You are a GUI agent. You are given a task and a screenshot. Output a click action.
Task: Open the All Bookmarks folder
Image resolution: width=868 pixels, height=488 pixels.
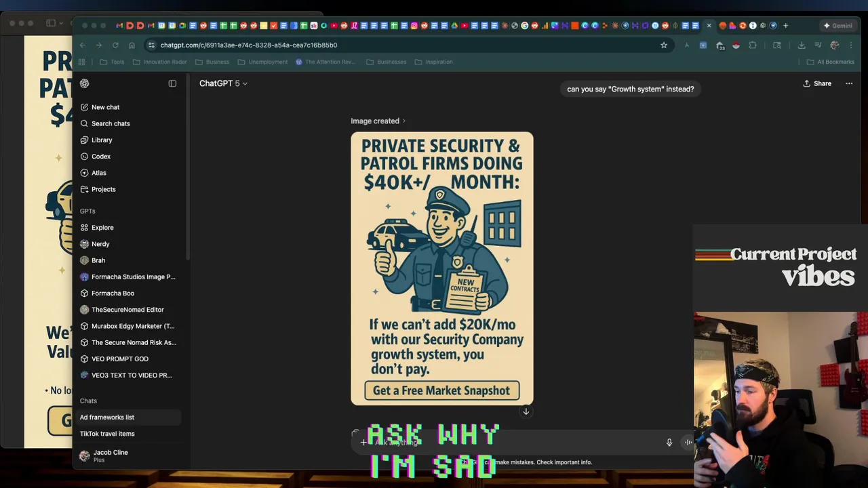(830, 62)
